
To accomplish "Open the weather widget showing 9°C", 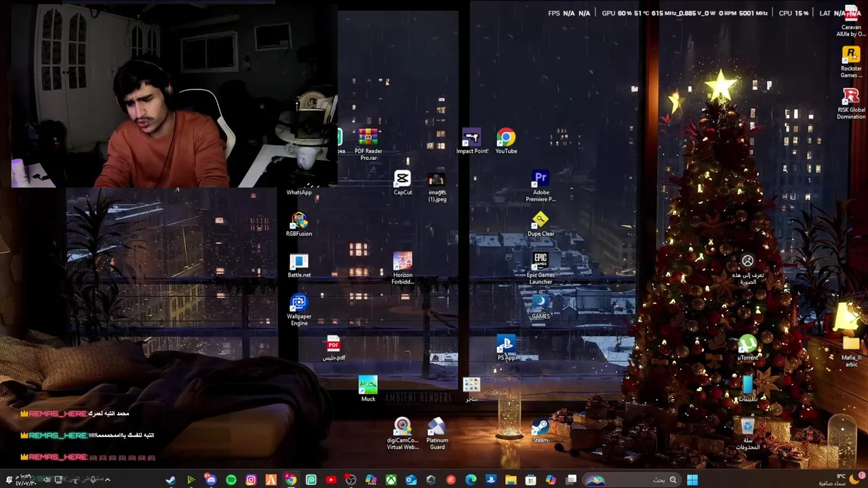I will click(840, 480).
